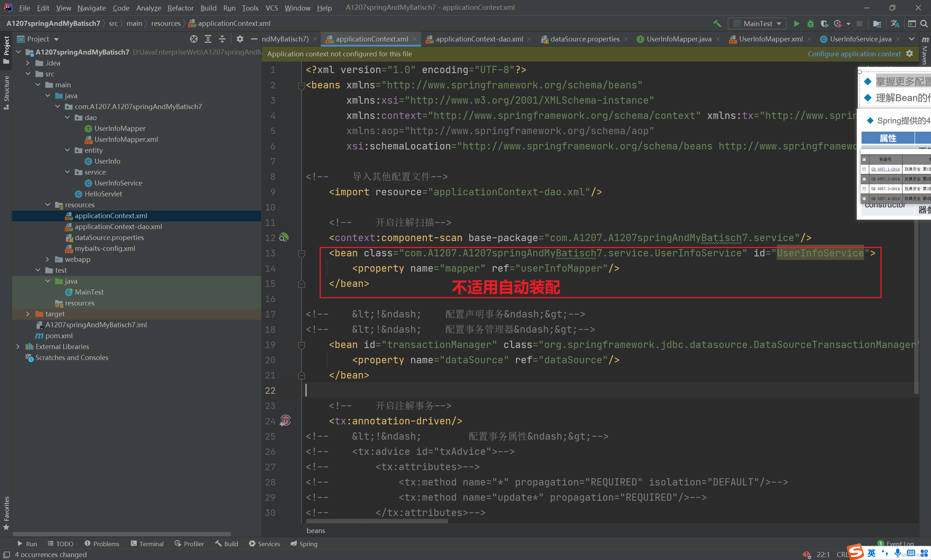
Task: Open the Spring tool window
Action: coord(304,544)
